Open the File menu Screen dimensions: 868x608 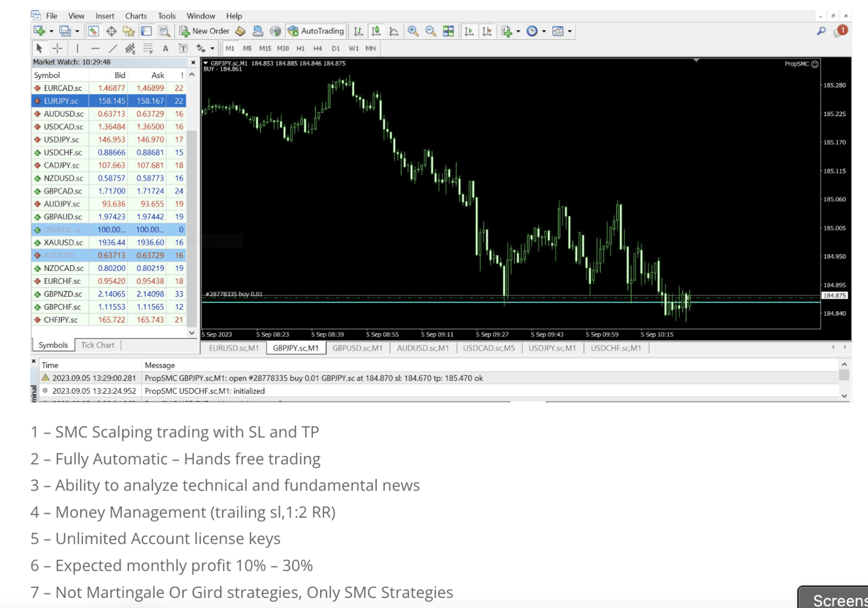click(x=52, y=16)
